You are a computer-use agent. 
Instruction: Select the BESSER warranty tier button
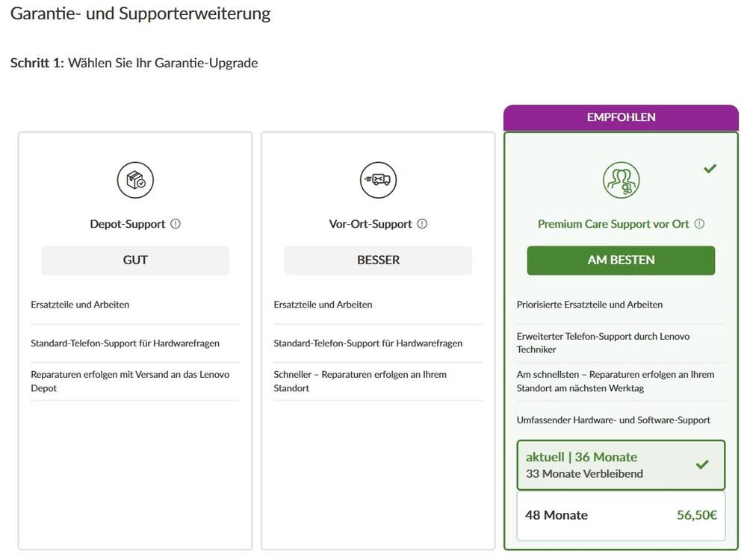tap(378, 260)
